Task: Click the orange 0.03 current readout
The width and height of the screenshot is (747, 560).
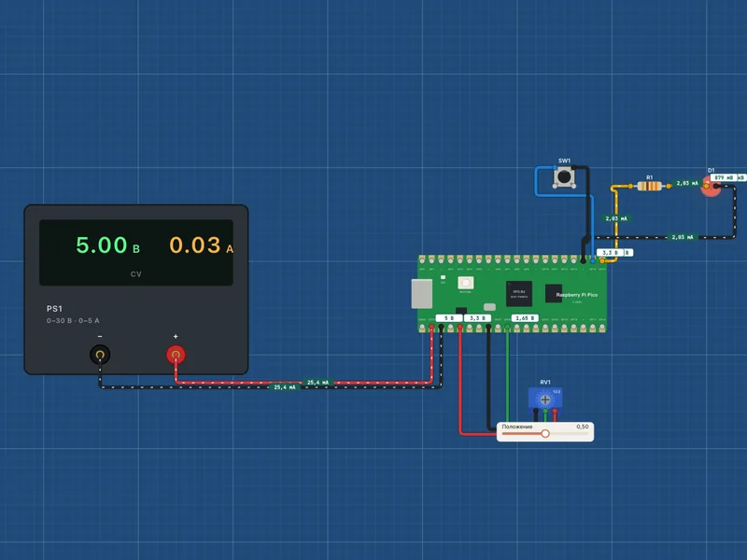Action: 195,245
